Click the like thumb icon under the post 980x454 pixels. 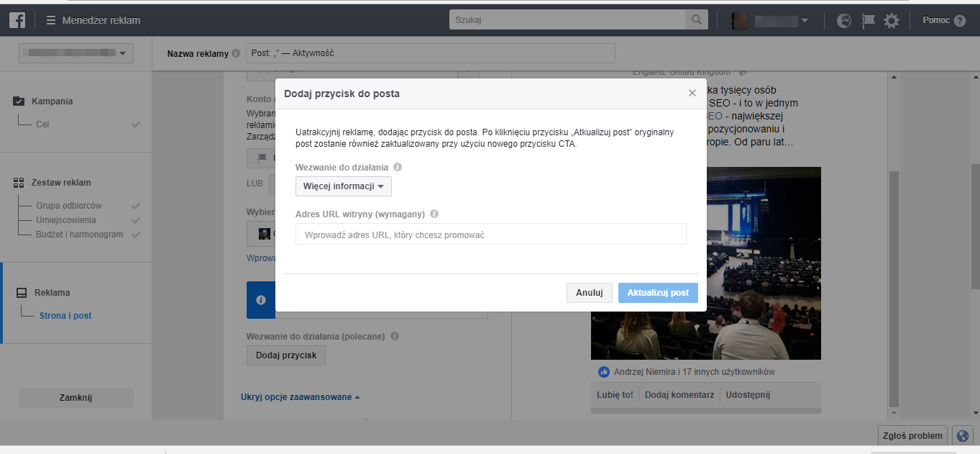click(x=603, y=372)
